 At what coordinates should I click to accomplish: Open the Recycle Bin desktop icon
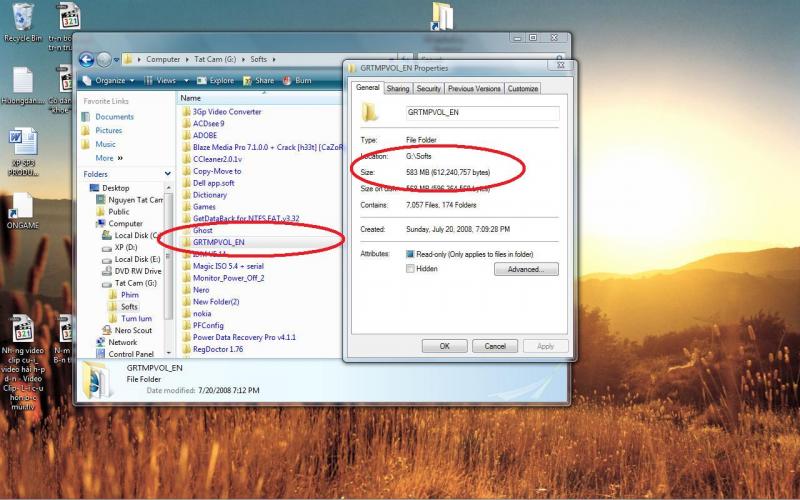pos(22,18)
